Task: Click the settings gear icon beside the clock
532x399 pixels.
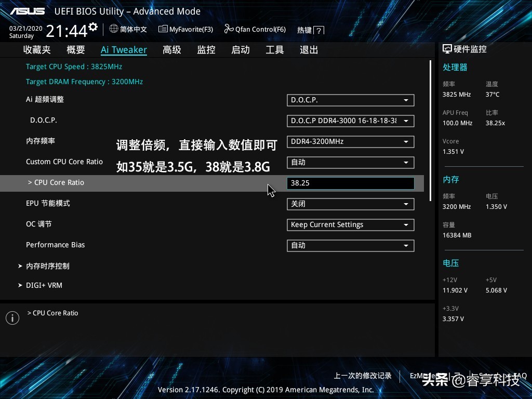Action: click(x=93, y=26)
